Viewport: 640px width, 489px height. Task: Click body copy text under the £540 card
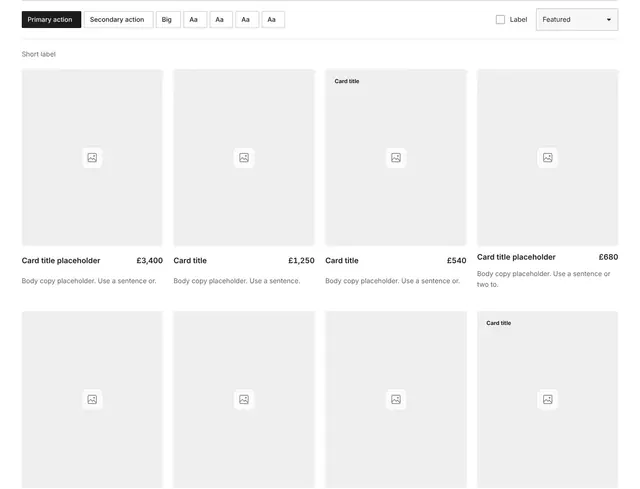pyautogui.click(x=393, y=281)
